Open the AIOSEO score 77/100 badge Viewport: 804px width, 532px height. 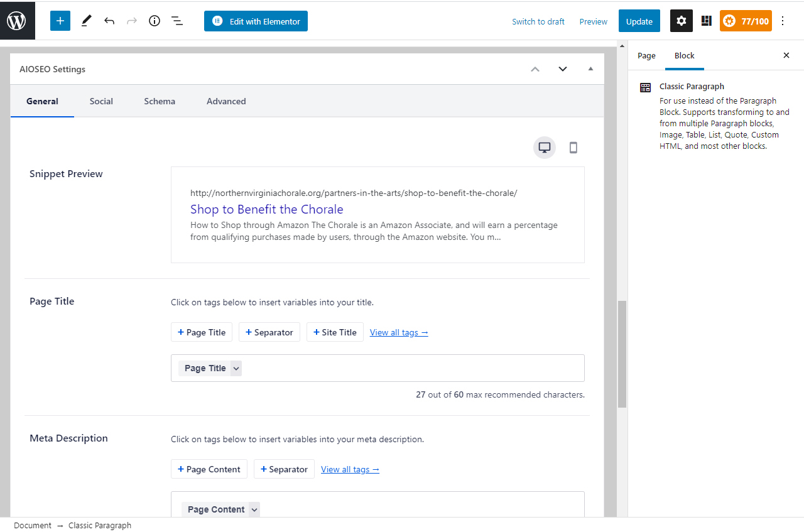pyautogui.click(x=746, y=21)
